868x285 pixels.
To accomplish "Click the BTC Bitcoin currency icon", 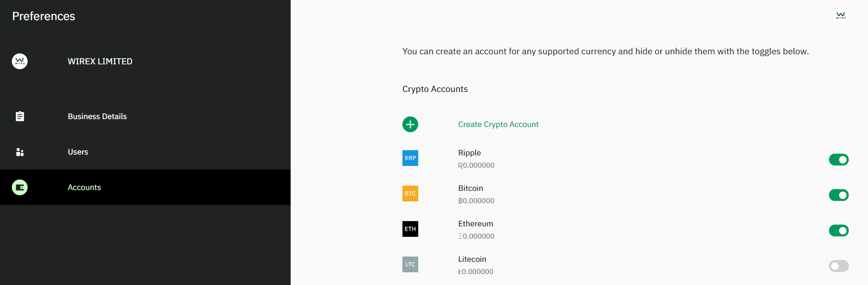I will [410, 194].
